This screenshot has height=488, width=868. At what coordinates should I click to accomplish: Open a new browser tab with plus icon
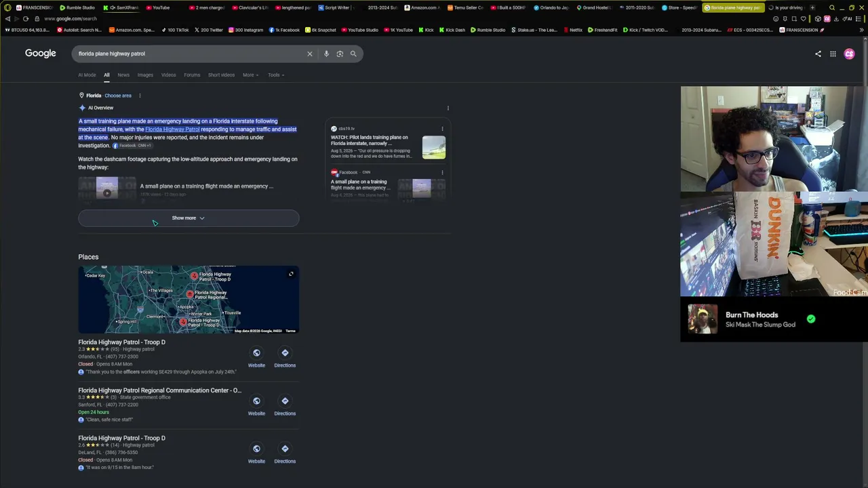[x=812, y=7]
